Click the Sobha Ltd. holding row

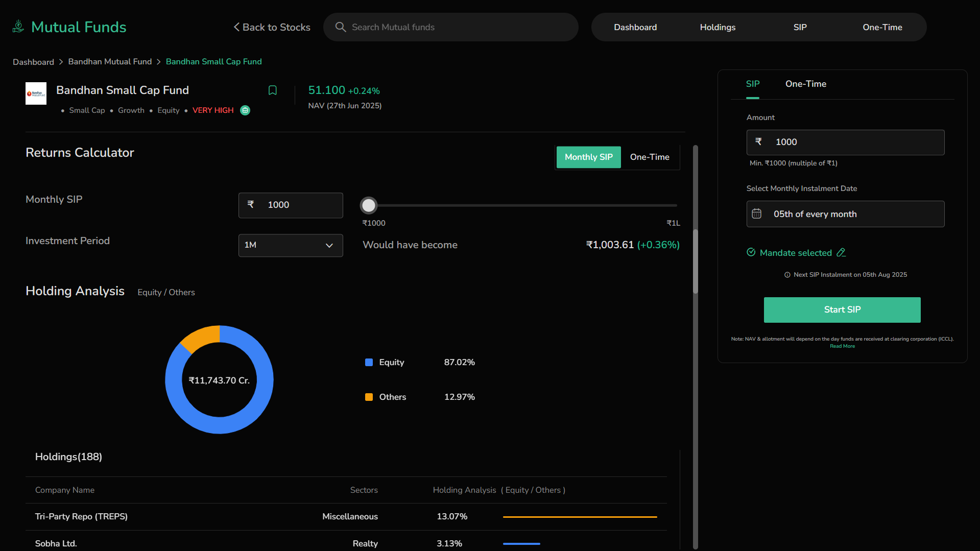click(x=346, y=543)
